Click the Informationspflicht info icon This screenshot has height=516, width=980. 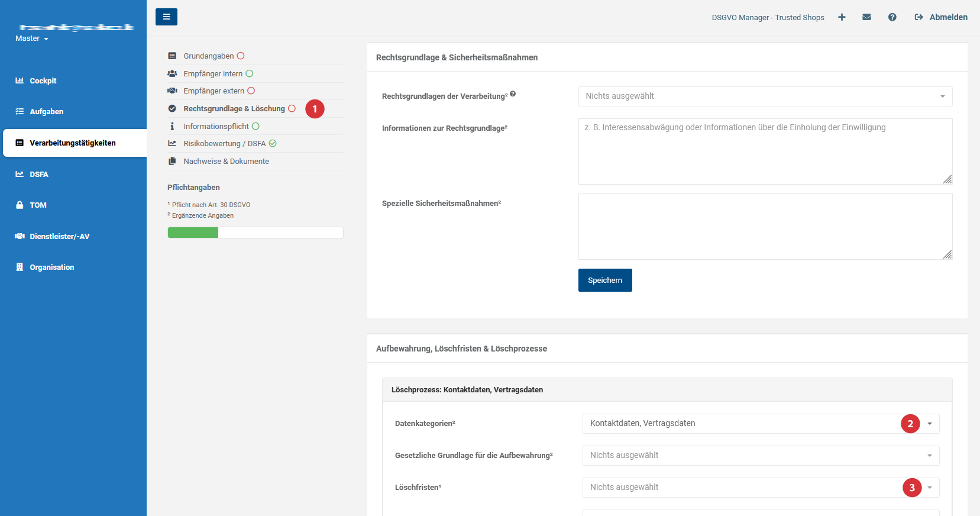pos(172,127)
